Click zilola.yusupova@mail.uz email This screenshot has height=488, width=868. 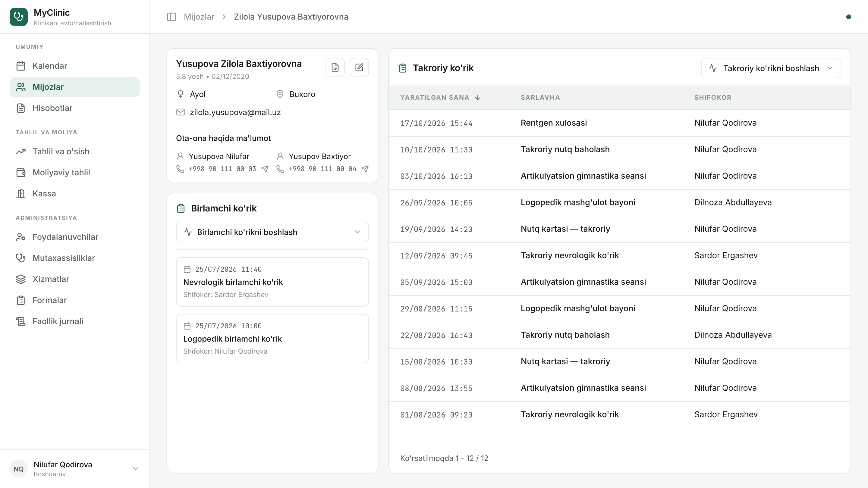pyautogui.click(x=235, y=112)
